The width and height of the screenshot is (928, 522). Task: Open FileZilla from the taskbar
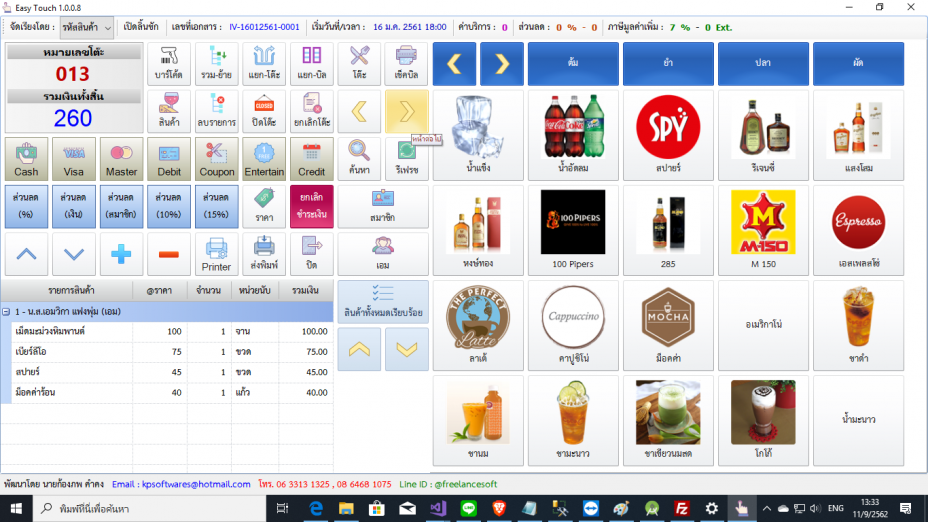point(681,508)
